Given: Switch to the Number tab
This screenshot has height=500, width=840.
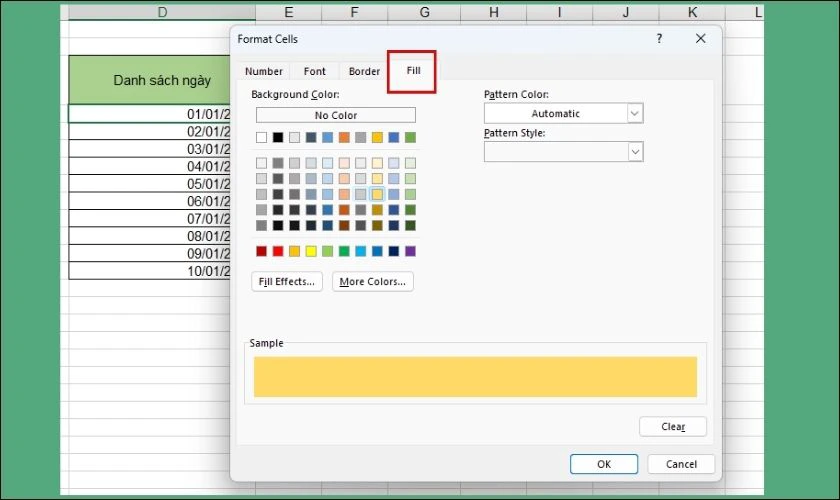Looking at the screenshot, I should tap(264, 71).
